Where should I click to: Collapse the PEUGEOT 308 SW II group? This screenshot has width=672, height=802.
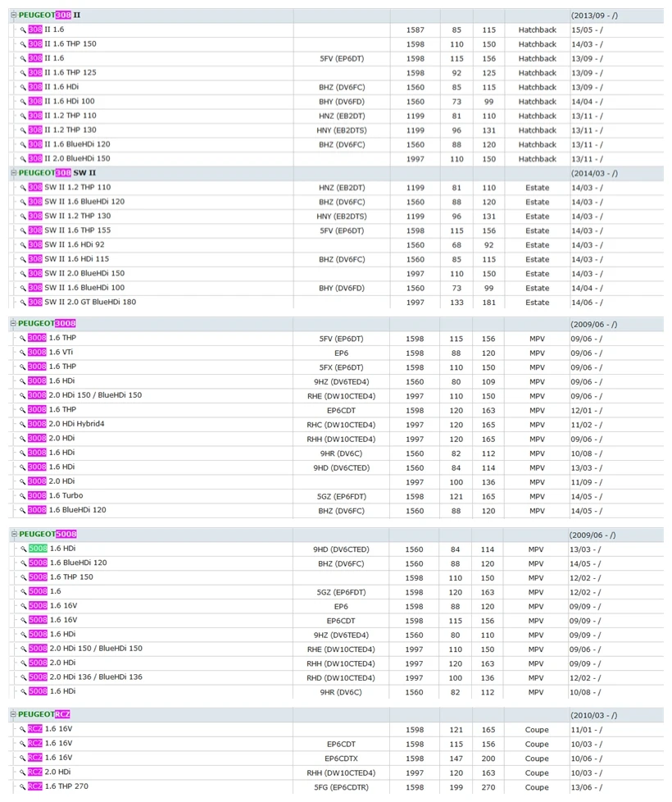[x=14, y=173]
